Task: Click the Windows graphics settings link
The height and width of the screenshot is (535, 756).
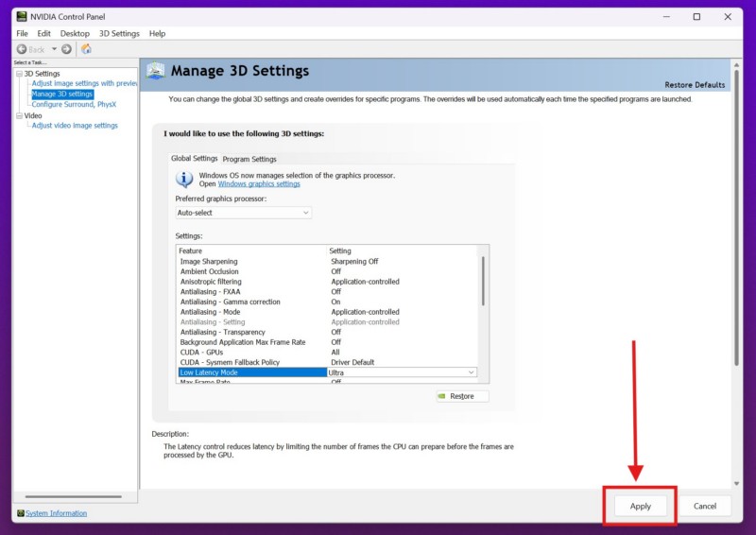Action: [259, 183]
